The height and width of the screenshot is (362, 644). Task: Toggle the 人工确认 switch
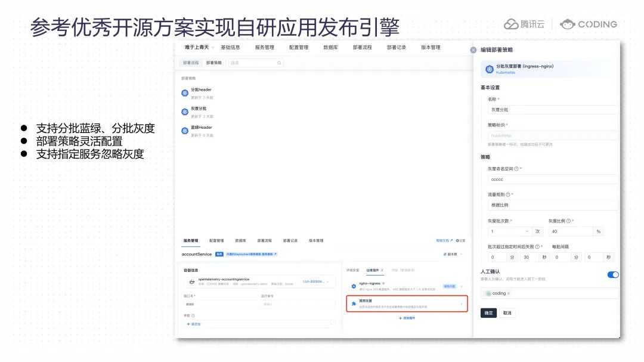[x=613, y=275]
